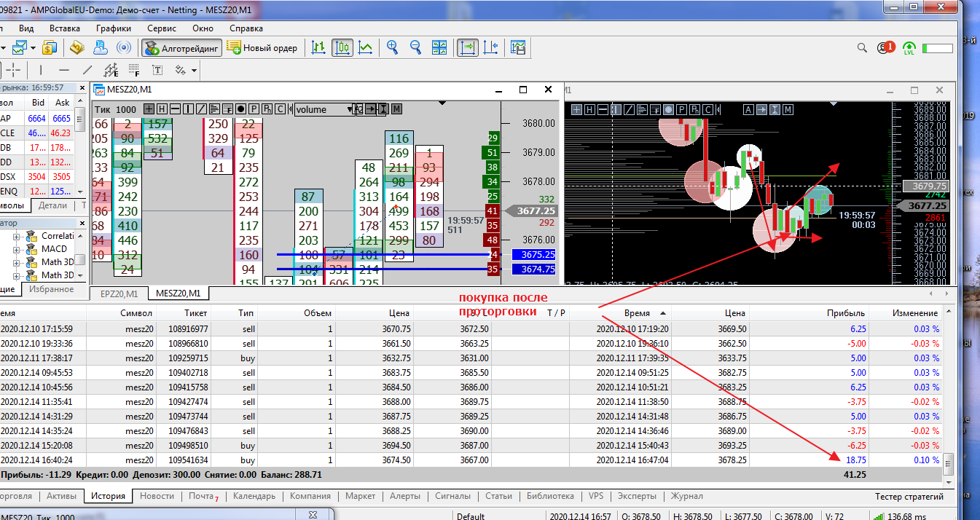The width and height of the screenshot is (980, 520).
Task: Click the H button in left chart toolbar
Action: 162,109
